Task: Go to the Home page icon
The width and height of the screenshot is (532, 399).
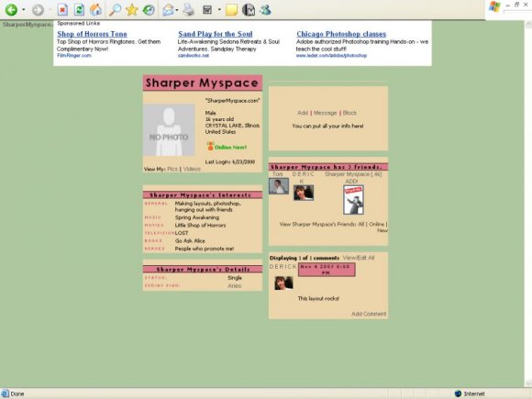Action: pos(95,9)
